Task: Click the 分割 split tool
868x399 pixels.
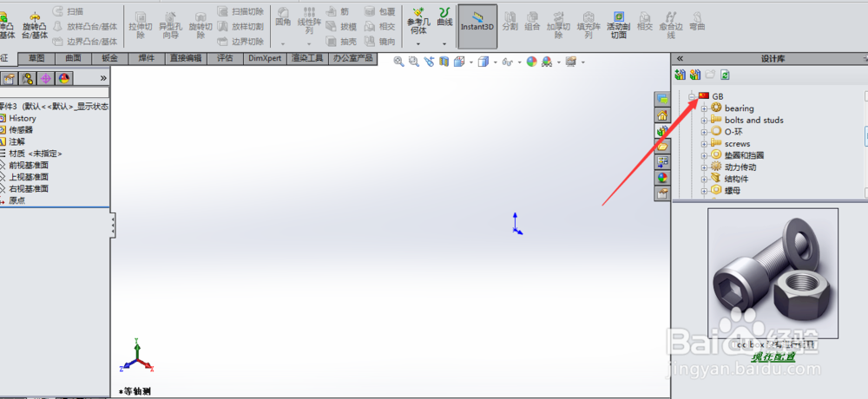Action: [x=510, y=21]
